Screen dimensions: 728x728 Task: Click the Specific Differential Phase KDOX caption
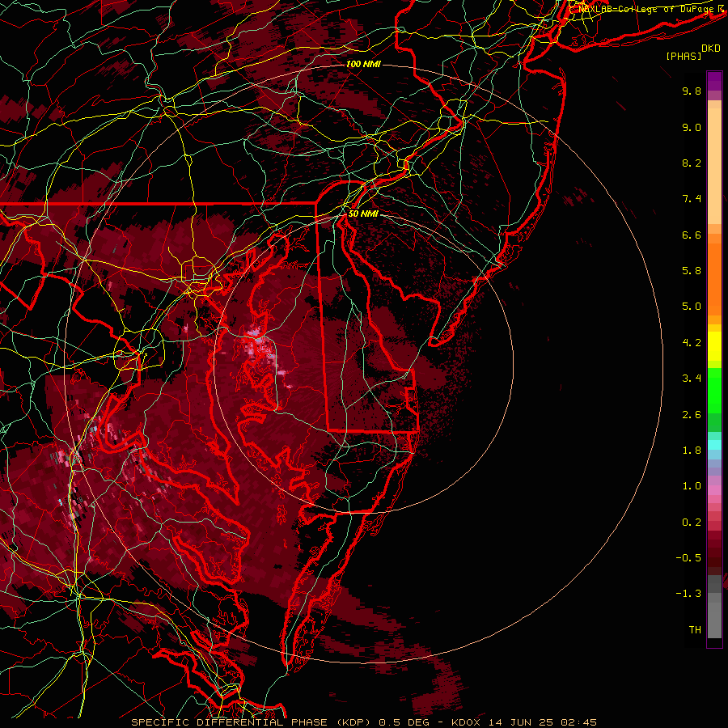click(363, 722)
